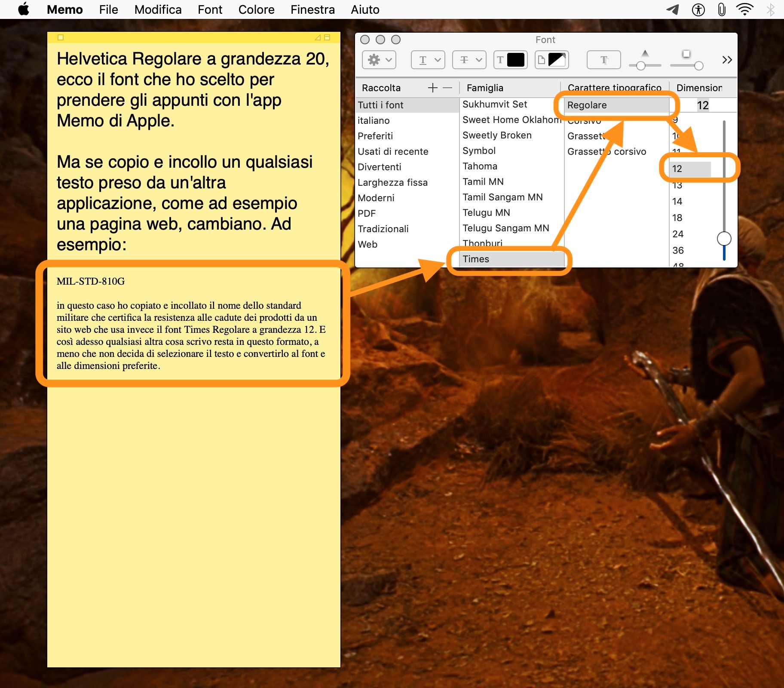
Task: Choose the 'Tahoma' font family
Action: [511, 166]
